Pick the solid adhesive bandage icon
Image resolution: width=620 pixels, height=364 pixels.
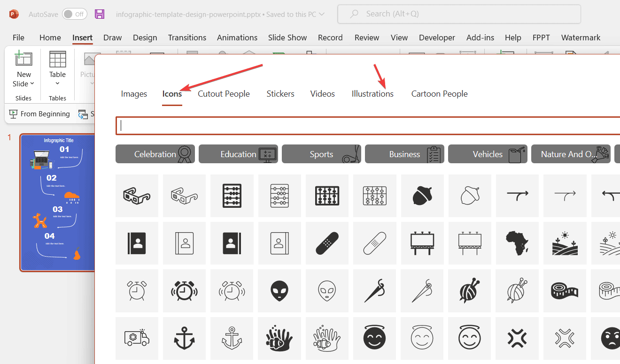pos(327,243)
